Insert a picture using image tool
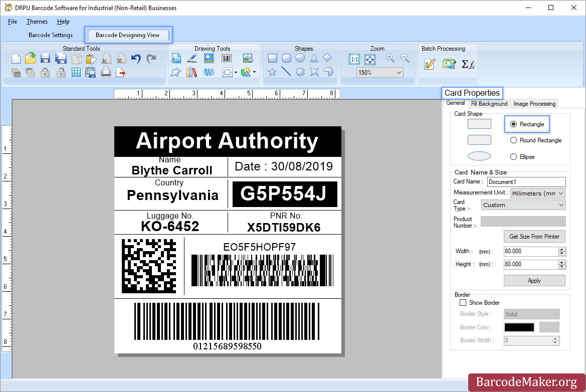Viewport: 586px width, 392px height. coord(209,58)
